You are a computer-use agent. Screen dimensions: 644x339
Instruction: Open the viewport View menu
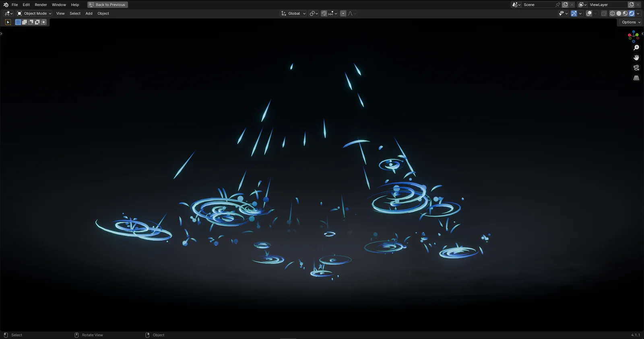coord(60,14)
